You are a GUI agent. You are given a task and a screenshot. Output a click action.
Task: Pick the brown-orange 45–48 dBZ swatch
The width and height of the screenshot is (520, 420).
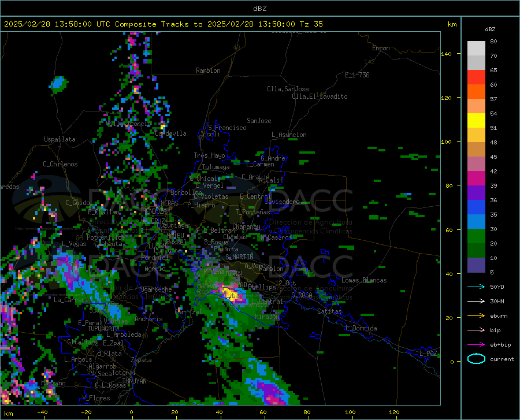point(476,150)
